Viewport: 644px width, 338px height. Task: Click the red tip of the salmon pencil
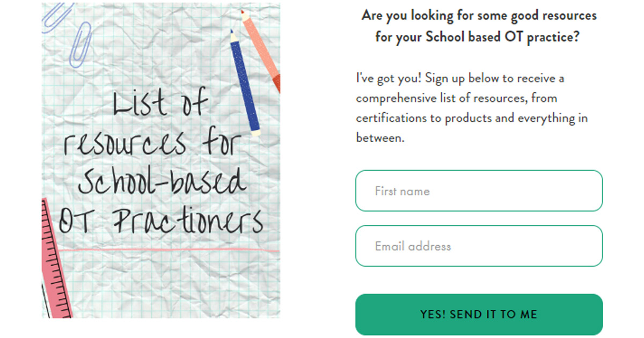275,84
